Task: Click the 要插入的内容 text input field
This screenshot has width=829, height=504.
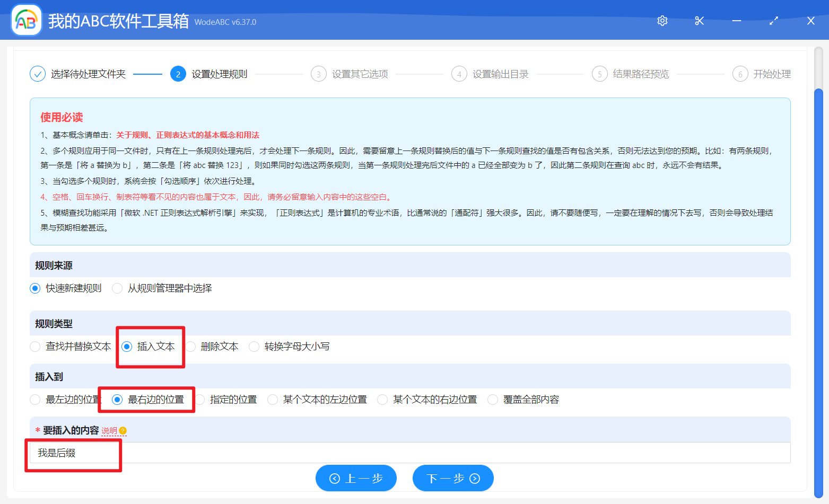Action: tap(409, 453)
